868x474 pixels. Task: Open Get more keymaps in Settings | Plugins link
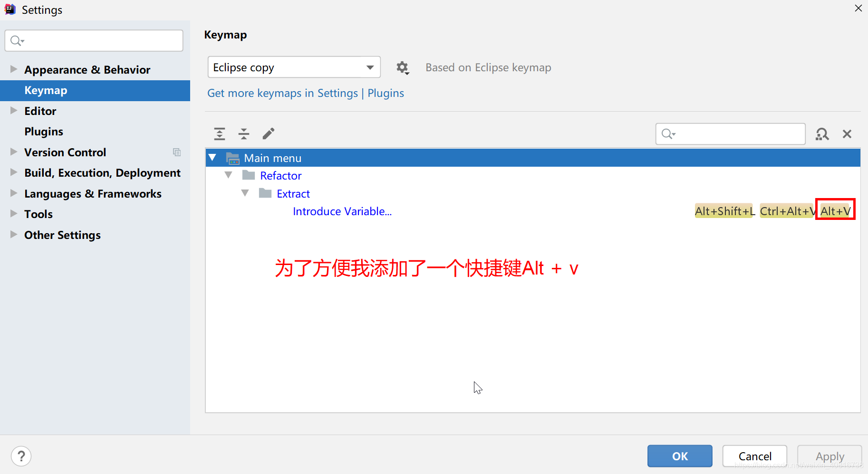click(x=306, y=93)
